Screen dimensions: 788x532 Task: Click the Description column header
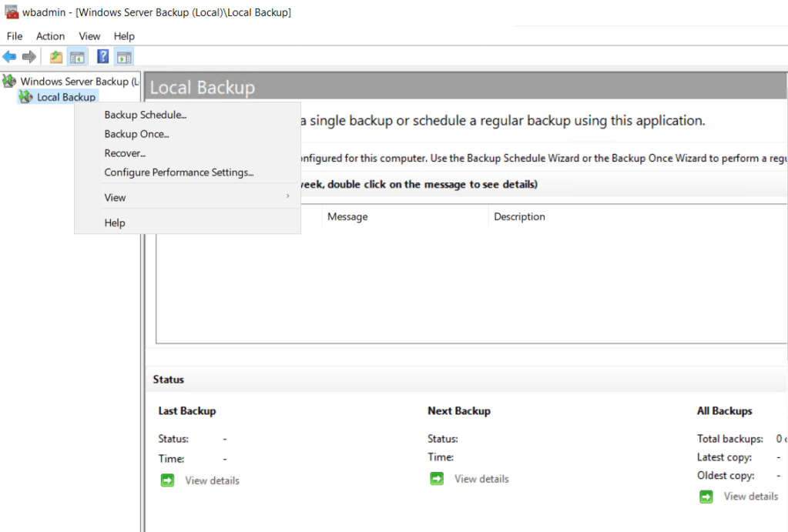pos(519,217)
